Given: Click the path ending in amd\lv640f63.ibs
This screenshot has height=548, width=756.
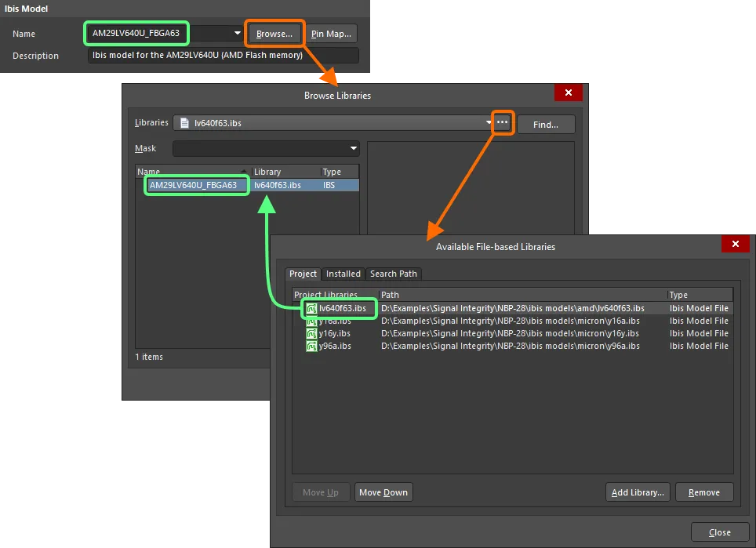Looking at the screenshot, I should pos(513,308).
